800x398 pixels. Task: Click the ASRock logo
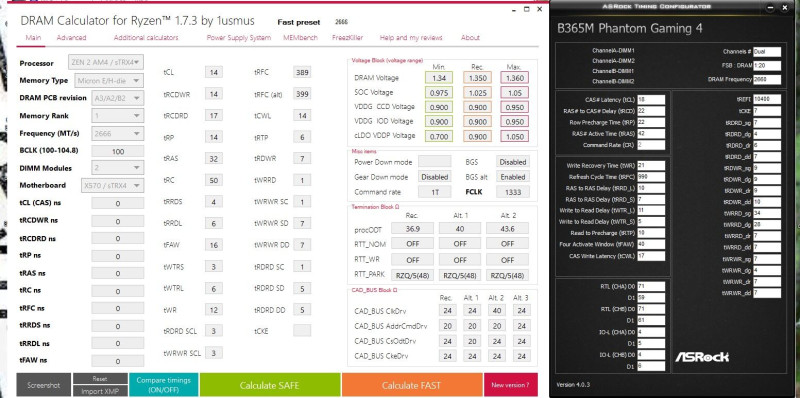click(702, 357)
